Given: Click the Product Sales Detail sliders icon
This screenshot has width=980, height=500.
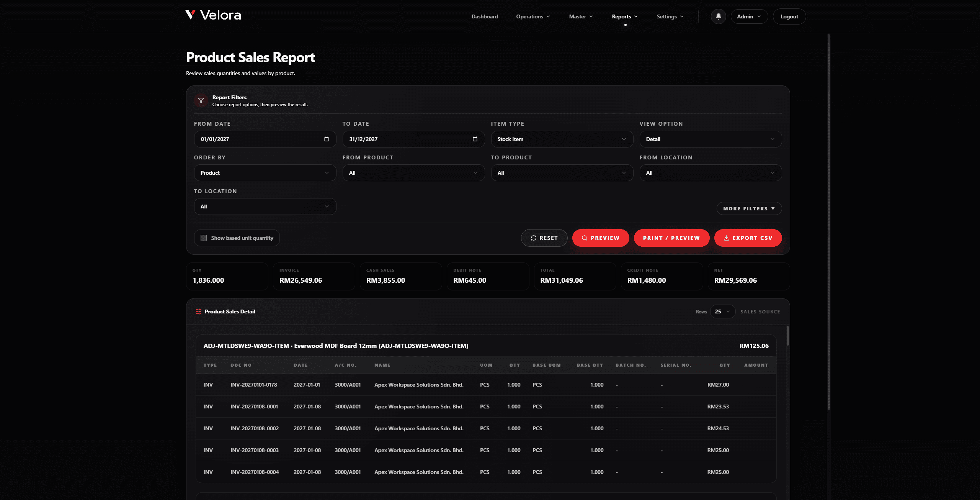Looking at the screenshot, I should 199,311.
